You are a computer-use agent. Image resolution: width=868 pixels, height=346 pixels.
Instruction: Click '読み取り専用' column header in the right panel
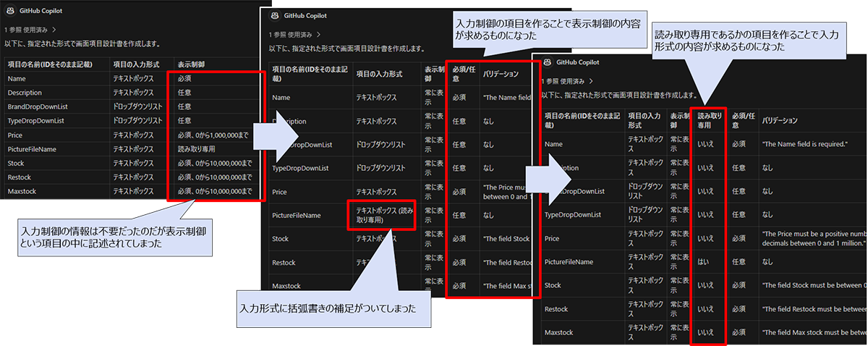pos(709,120)
